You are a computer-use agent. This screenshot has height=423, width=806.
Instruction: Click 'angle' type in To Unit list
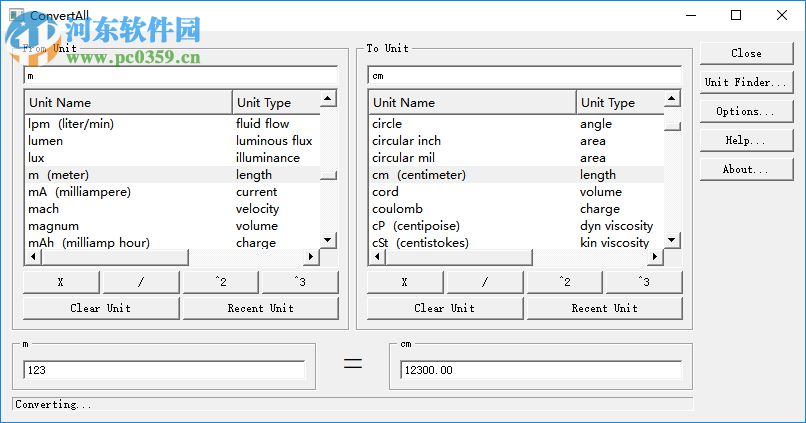(596, 124)
